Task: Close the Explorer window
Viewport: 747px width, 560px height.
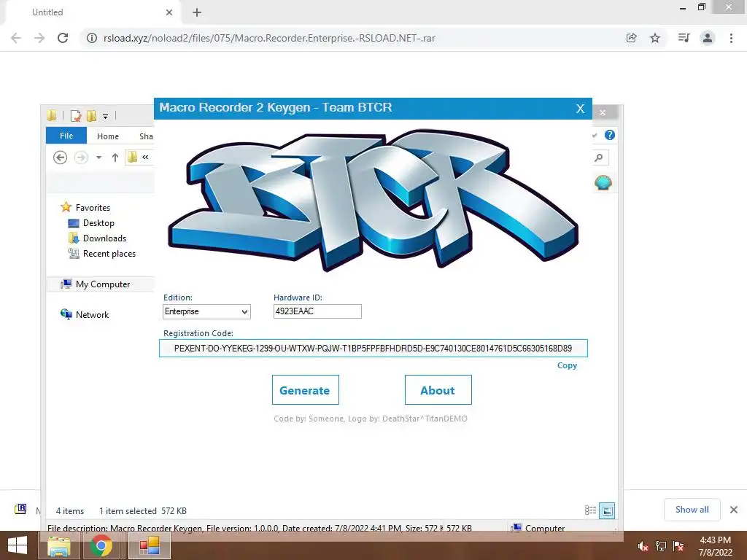Action: (x=603, y=112)
